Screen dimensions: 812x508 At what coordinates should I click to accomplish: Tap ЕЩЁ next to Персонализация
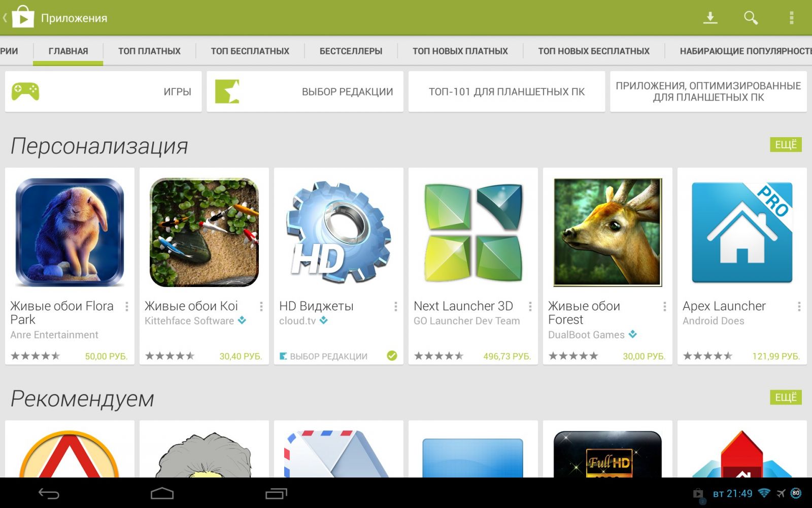click(786, 145)
